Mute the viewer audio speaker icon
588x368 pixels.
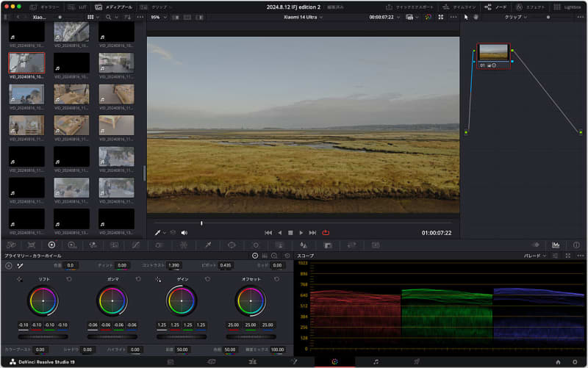[184, 232]
